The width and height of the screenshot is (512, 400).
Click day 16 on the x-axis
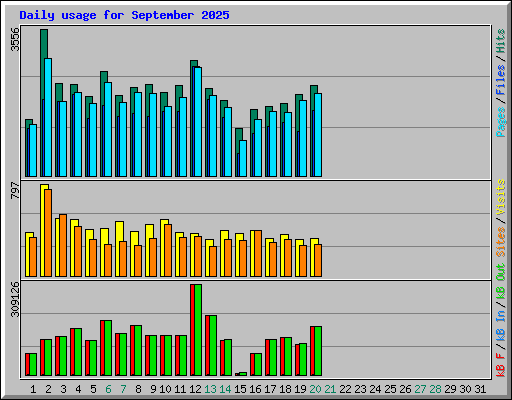click(x=255, y=389)
